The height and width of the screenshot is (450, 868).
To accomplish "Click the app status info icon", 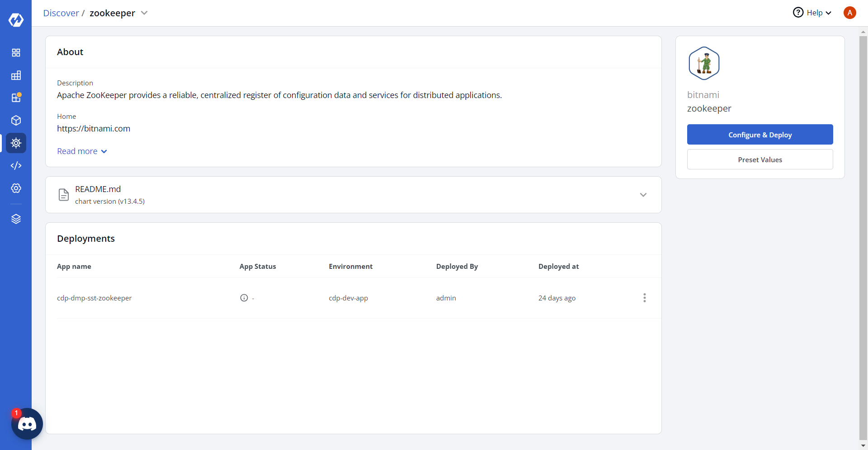I will [244, 298].
